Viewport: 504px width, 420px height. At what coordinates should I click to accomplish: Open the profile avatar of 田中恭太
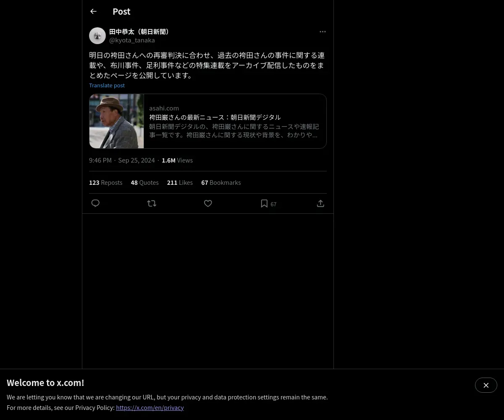[x=97, y=36]
